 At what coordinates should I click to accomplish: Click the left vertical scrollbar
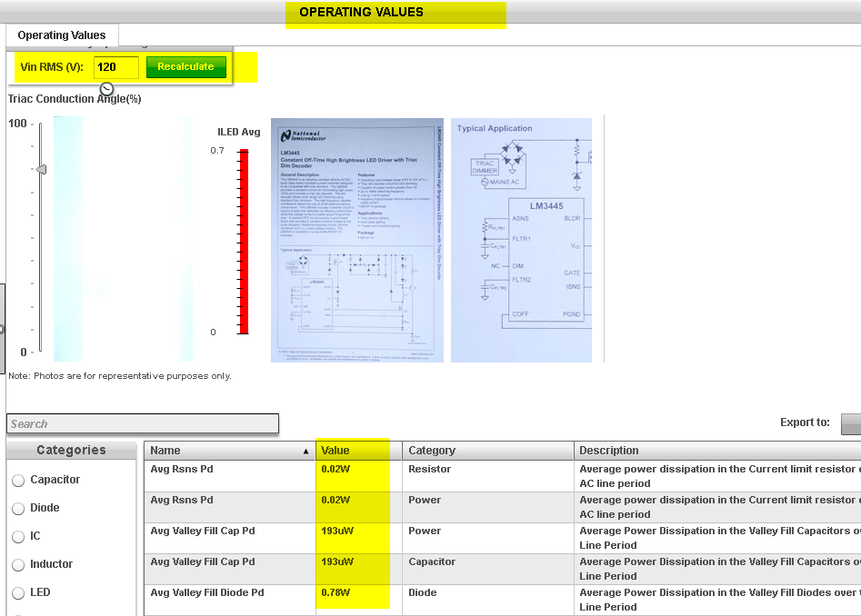[x=5, y=291]
